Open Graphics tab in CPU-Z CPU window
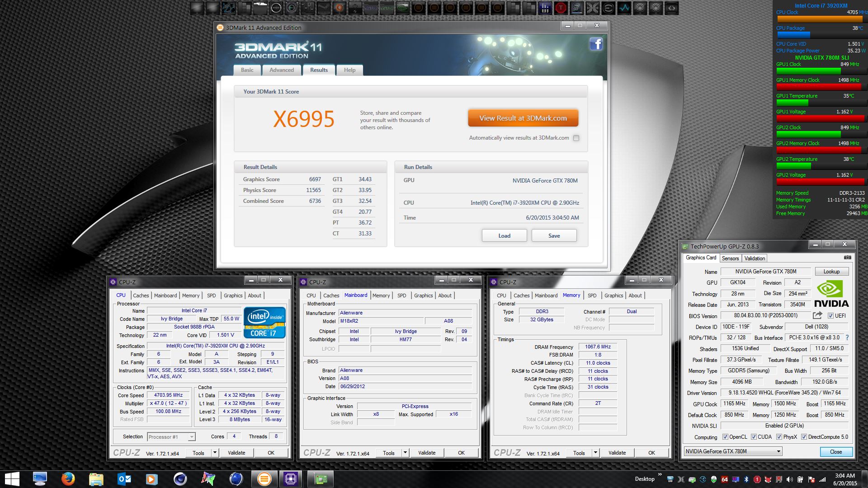The image size is (868, 488). (x=233, y=296)
